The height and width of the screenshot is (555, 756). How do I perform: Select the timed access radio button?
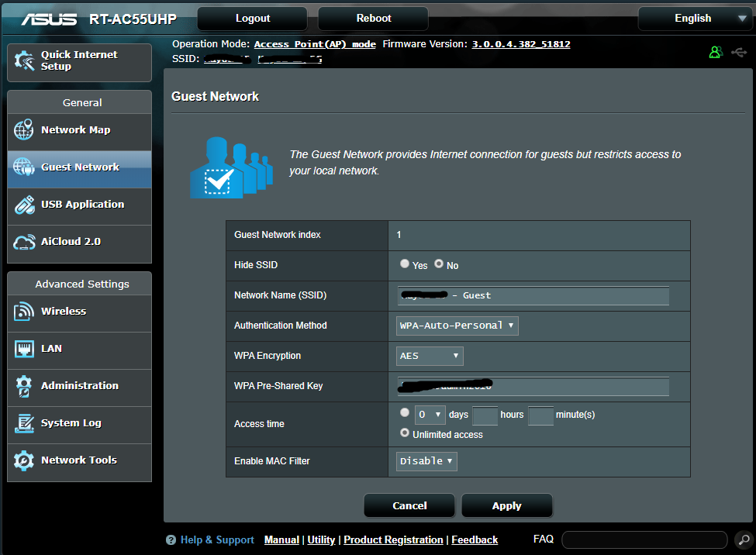[x=405, y=412]
